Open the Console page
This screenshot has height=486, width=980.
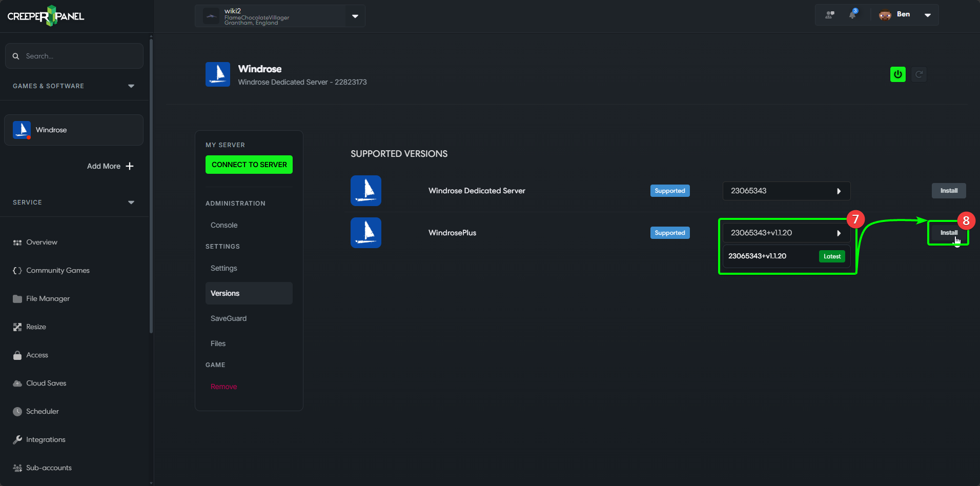[x=224, y=225]
